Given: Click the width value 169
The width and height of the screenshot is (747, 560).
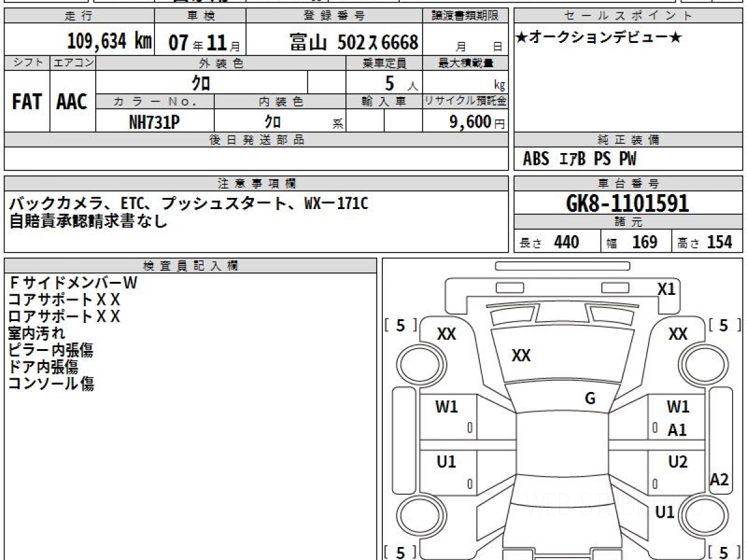Looking at the screenshot, I should (x=644, y=242).
